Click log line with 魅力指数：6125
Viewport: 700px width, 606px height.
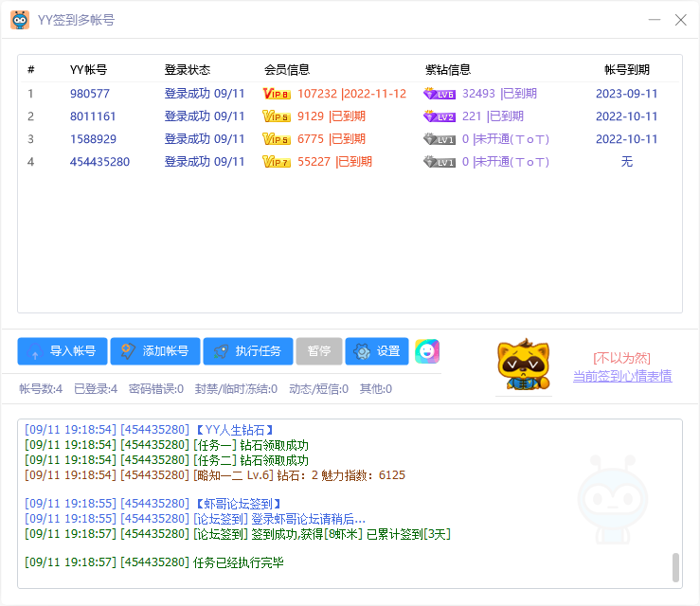(x=215, y=475)
